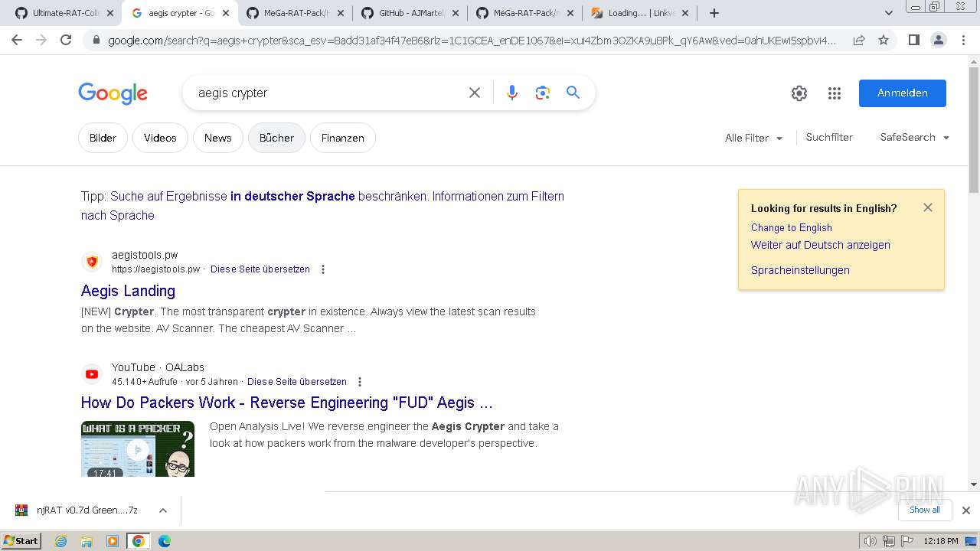Open the Windows Start menu
Screen dimensions: 980x551
point(21,541)
